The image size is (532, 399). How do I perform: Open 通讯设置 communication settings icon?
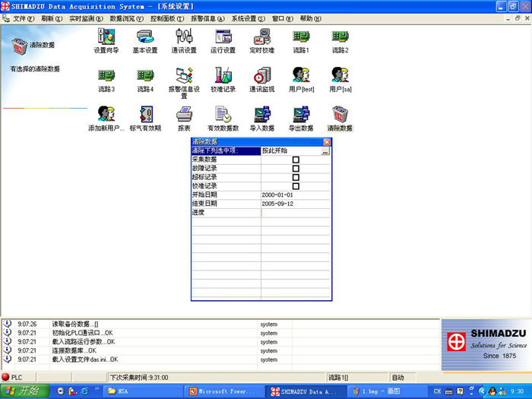pos(184,36)
